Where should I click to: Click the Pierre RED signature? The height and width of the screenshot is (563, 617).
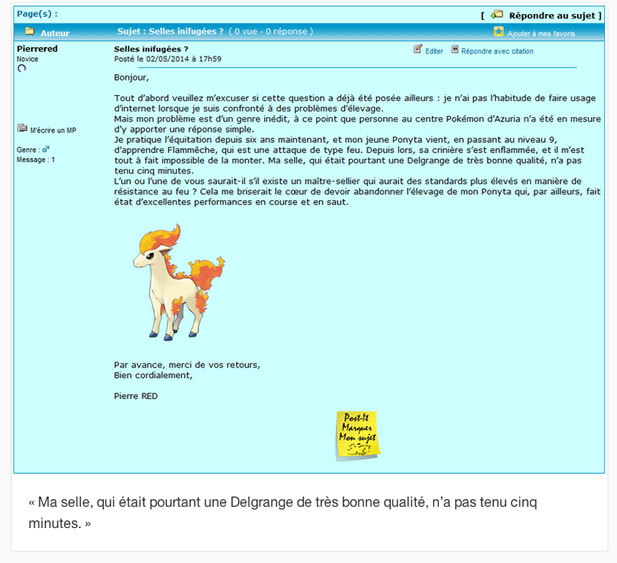pos(136,396)
